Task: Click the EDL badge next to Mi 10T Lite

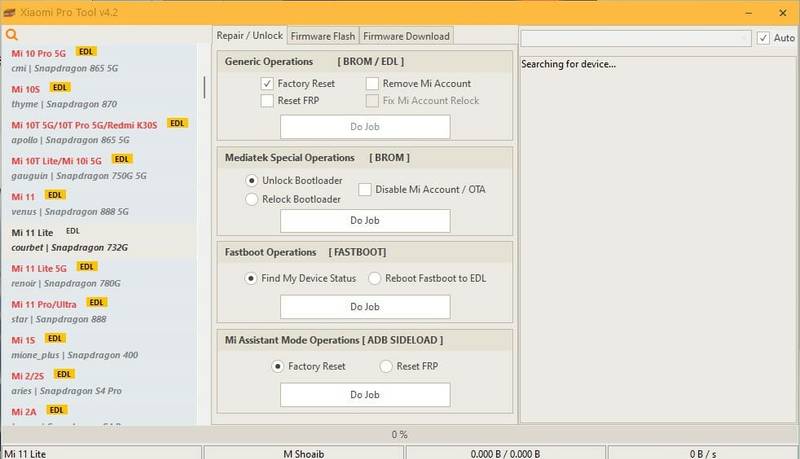Action: [121, 159]
